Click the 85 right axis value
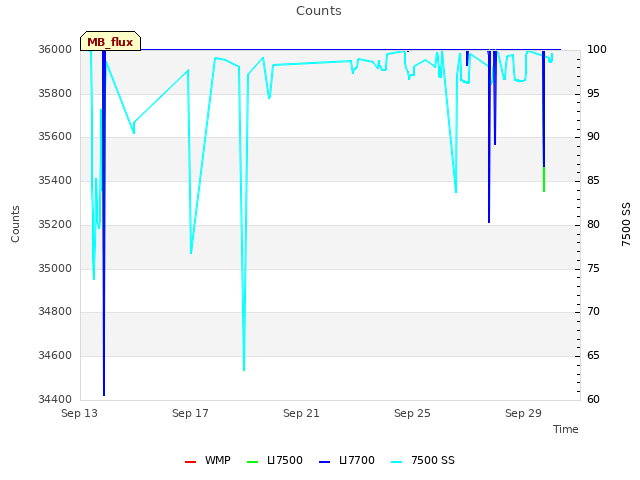This screenshot has width=640, height=480. click(x=593, y=180)
